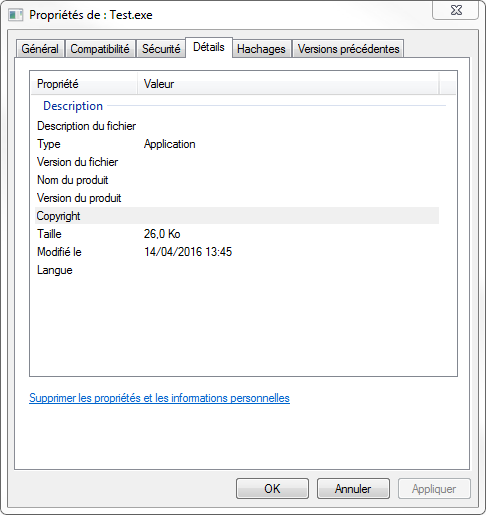Select the Modifié le row
Screen dimensions: 486x515
[237, 252]
